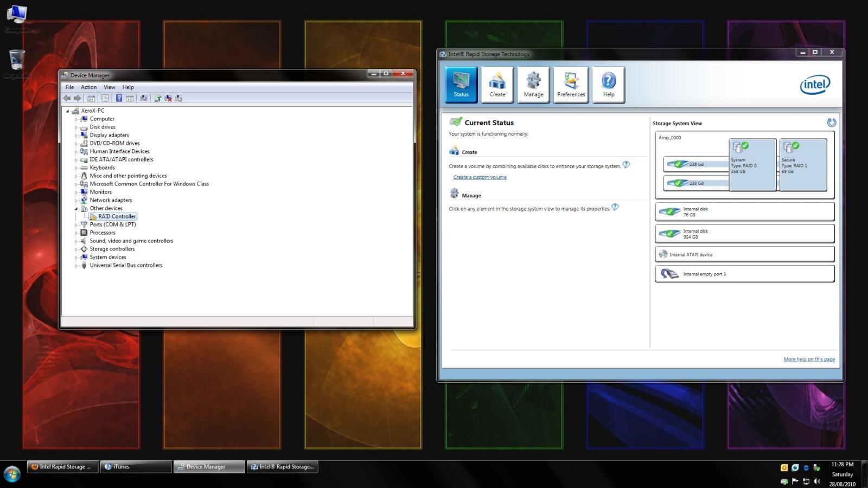
Task: Select 'Ports (COM & LPT)' tree item
Action: tap(113, 224)
